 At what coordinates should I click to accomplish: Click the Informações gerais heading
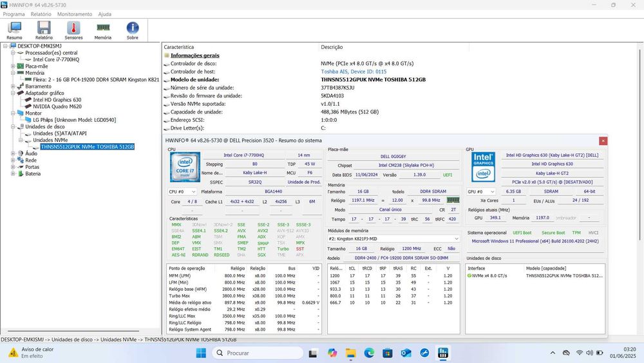[x=194, y=55]
